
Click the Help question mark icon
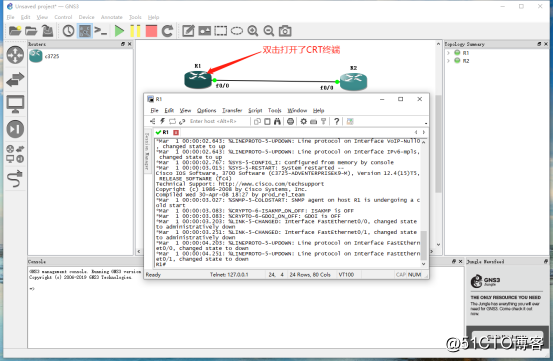[336, 121]
